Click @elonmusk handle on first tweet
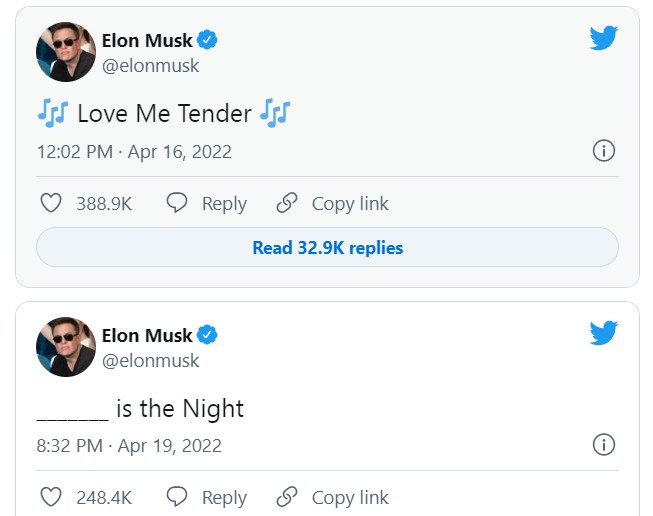This screenshot has width=653, height=516. pos(151,66)
